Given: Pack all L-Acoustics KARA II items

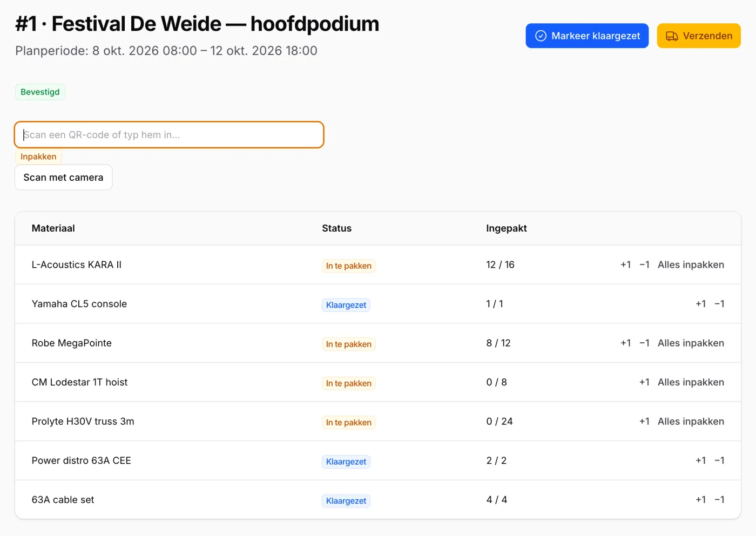Looking at the screenshot, I should click(691, 265).
